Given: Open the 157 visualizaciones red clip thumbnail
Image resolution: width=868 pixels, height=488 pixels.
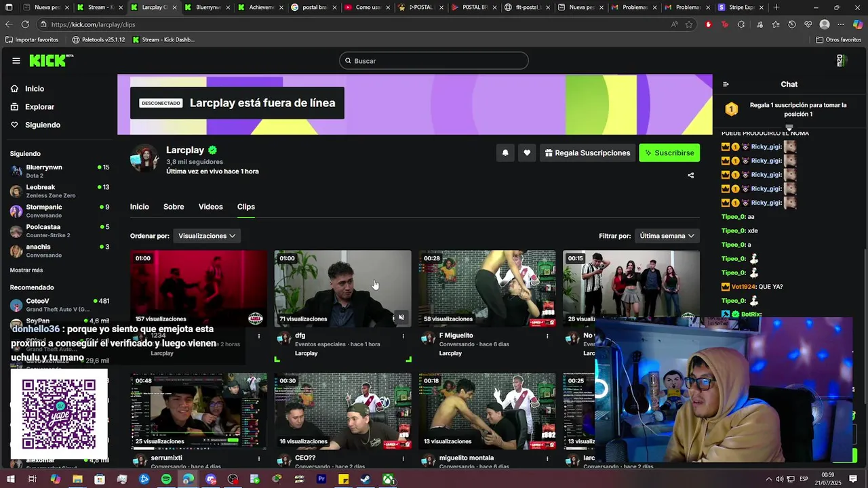Looking at the screenshot, I should pos(199,289).
